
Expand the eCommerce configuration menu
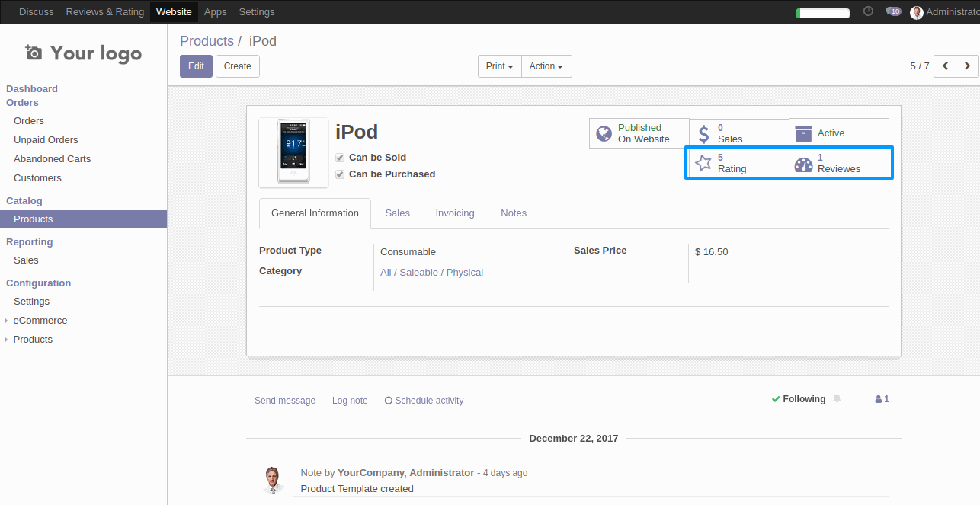[x=40, y=321]
